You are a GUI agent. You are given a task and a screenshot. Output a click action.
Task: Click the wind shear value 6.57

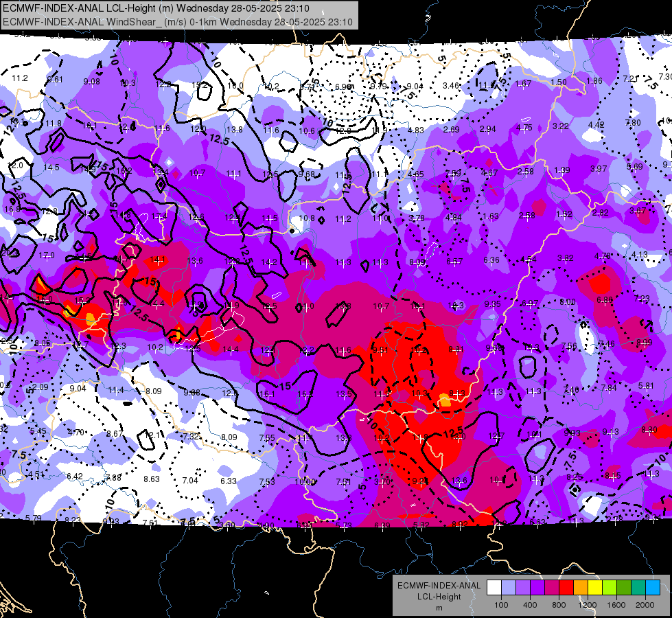click(454, 261)
